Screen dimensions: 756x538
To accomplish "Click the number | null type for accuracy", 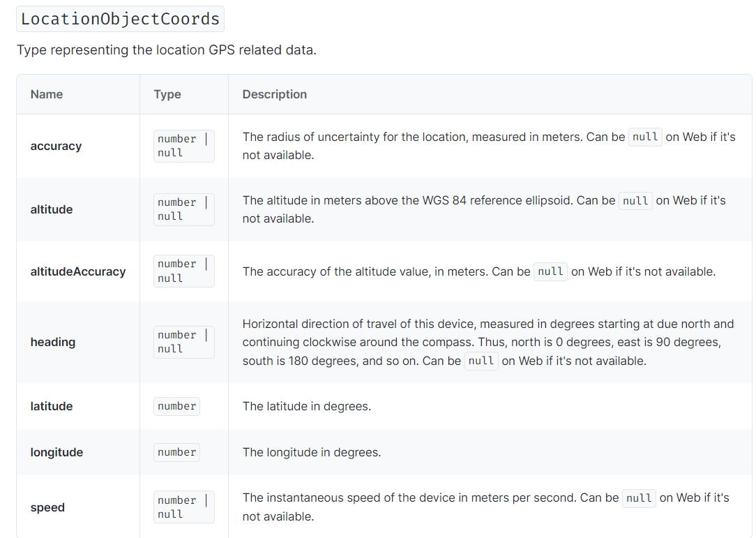I will click(183, 147).
